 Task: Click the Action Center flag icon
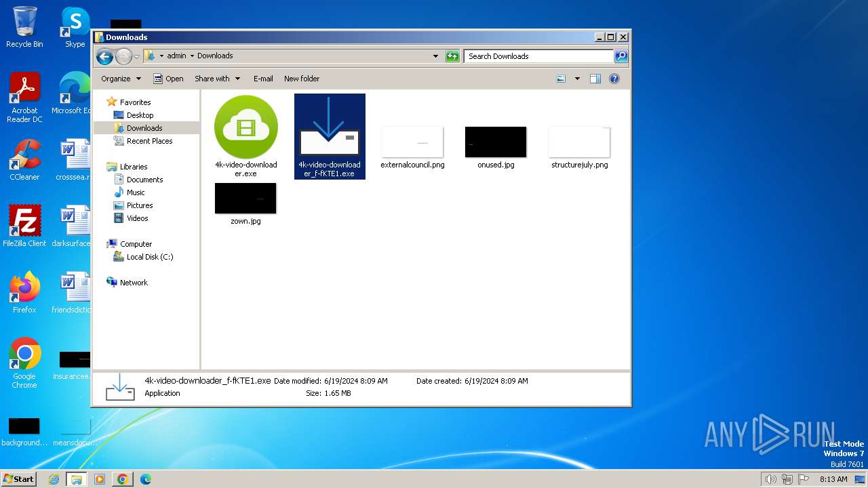point(804,479)
